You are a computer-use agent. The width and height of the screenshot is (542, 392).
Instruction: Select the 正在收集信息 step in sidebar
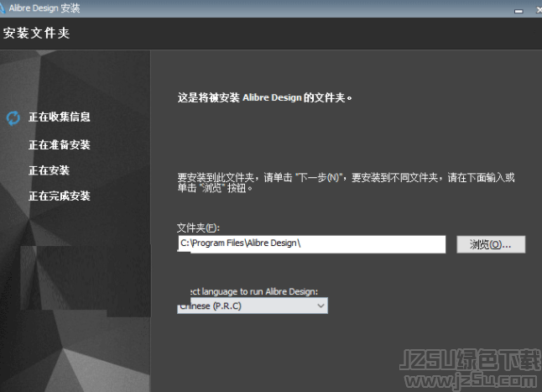(x=59, y=118)
